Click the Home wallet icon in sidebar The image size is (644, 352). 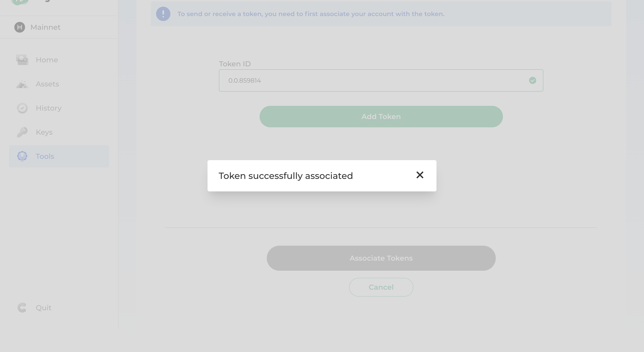(x=22, y=60)
